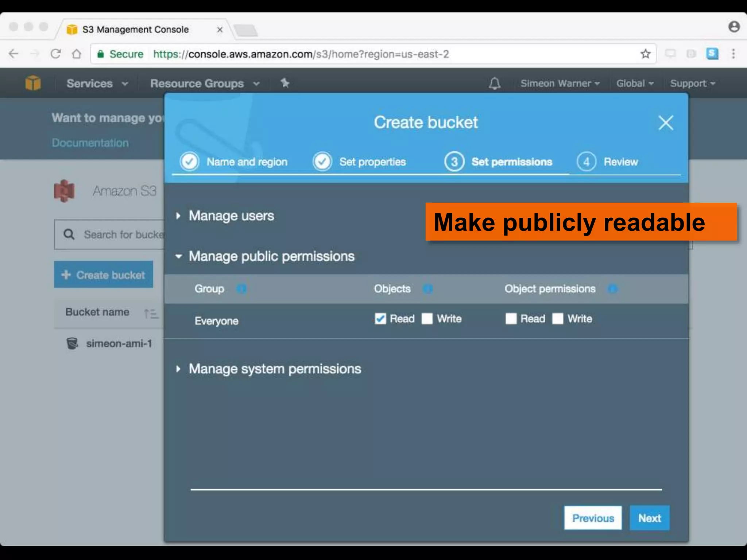Open the Chrome three-dot menu
Screen dimensions: 747x560
(x=734, y=54)
